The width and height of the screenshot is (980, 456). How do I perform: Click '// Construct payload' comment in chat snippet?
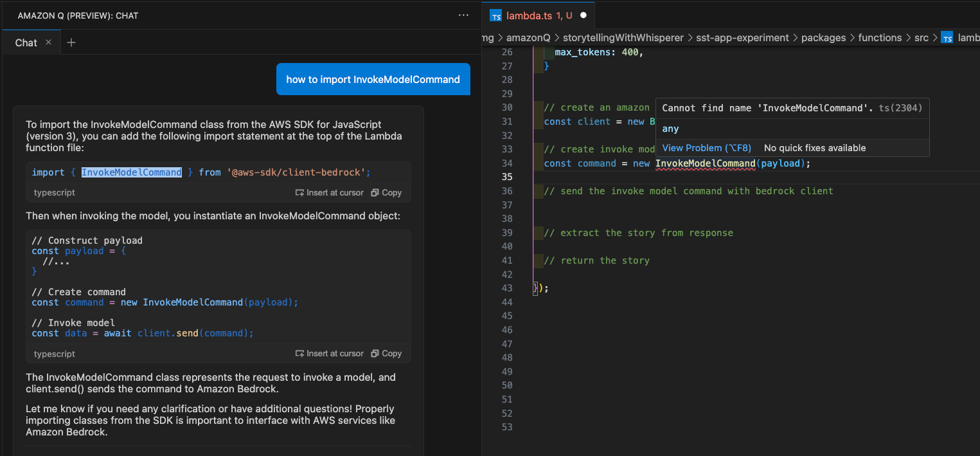coord(87,241)
